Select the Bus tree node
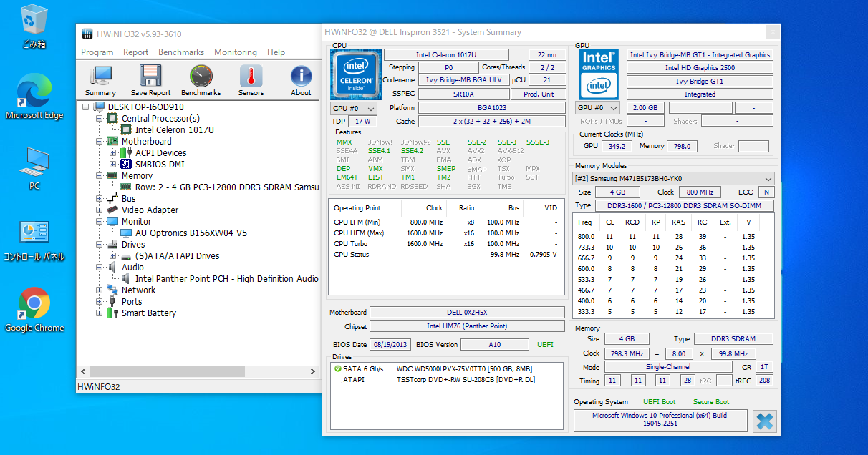Viewport: 868px width, 455px height. [x=128, y=199]
